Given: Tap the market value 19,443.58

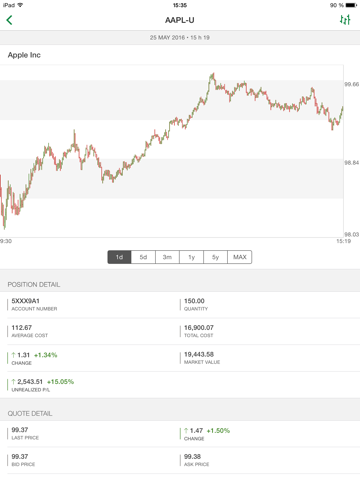Looking at the screenshot, I should 199,354.
